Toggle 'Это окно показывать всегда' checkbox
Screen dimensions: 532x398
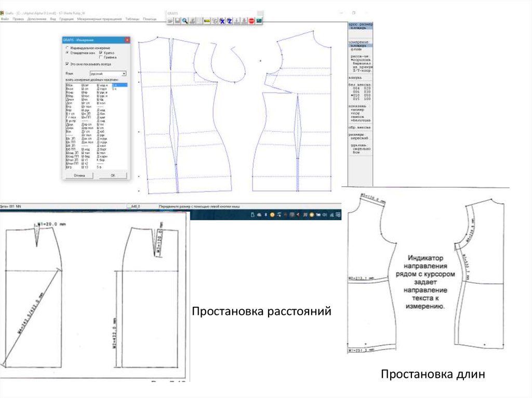point(67,64)
